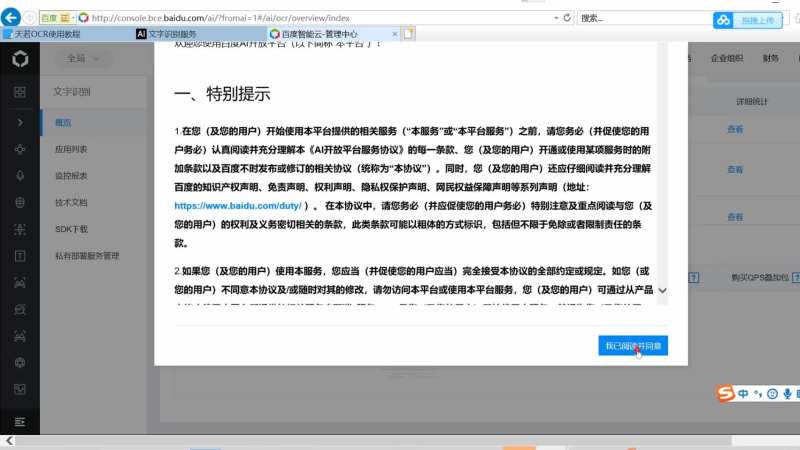Switch to the 文字识别服务 browser tab
The width and height of the screenshot is (800, 450).
coord(166,34)
